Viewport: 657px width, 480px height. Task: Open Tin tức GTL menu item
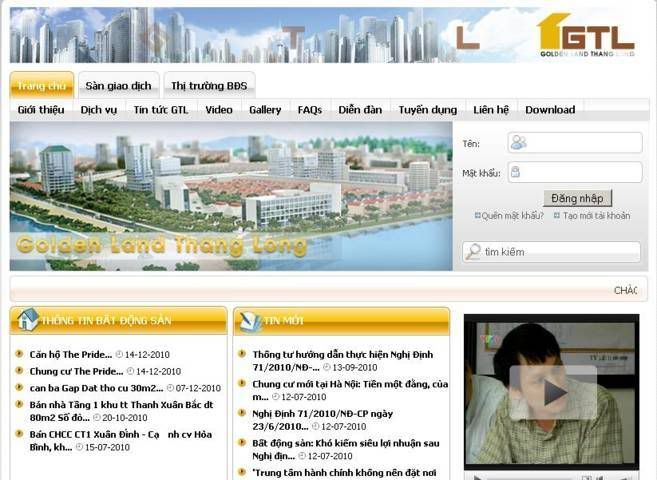161,110
